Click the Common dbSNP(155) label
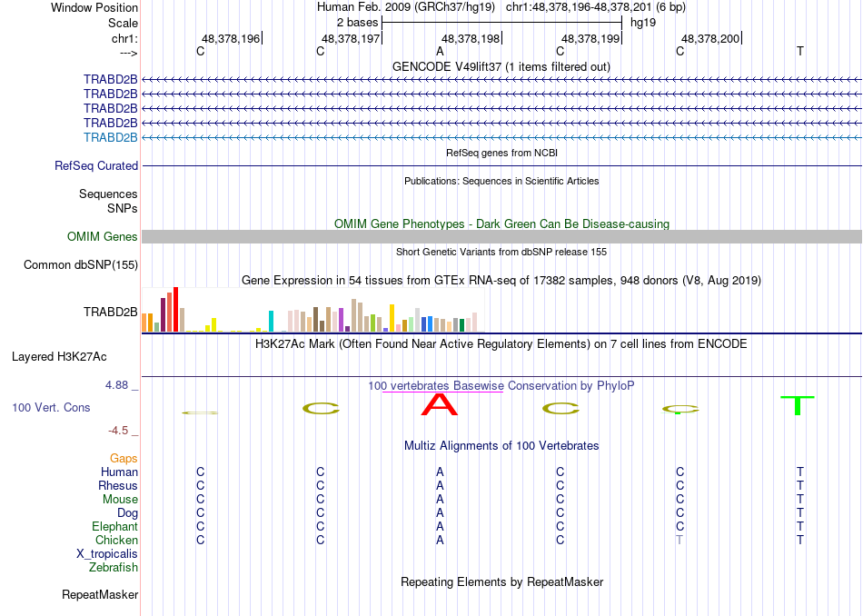 pos(81,264)
